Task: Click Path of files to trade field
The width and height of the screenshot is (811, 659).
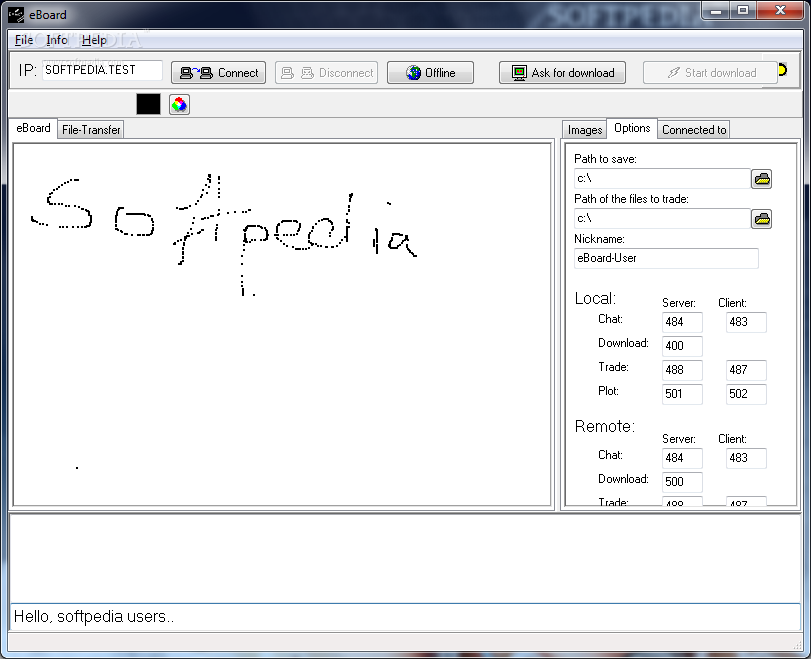Action: (662, 218)
